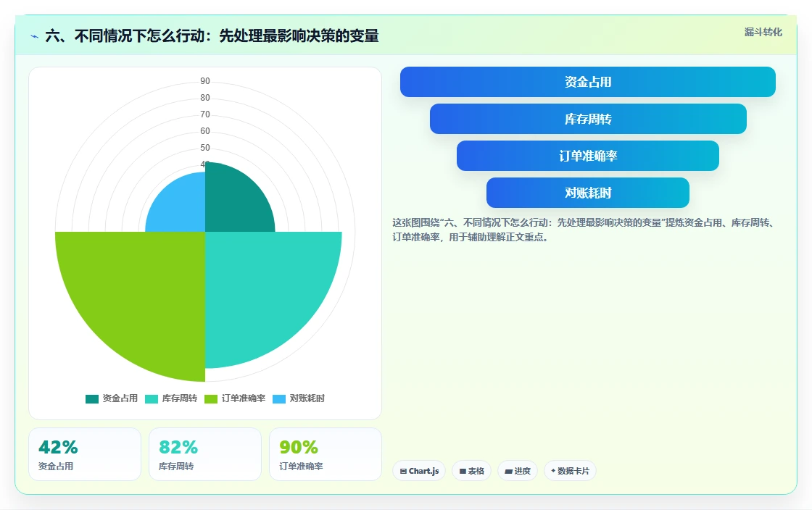Click the axis tick label 80
Screen dimensions: 812x510
click(x=205, y=98)
